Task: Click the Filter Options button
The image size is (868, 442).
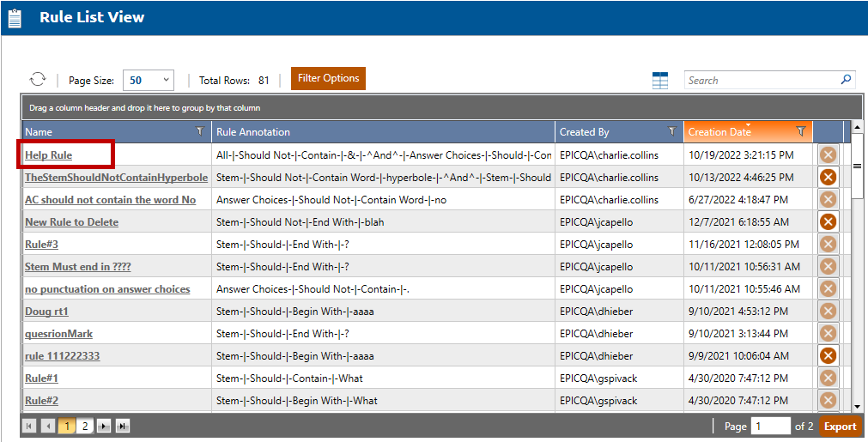Action: pos(328,78)
